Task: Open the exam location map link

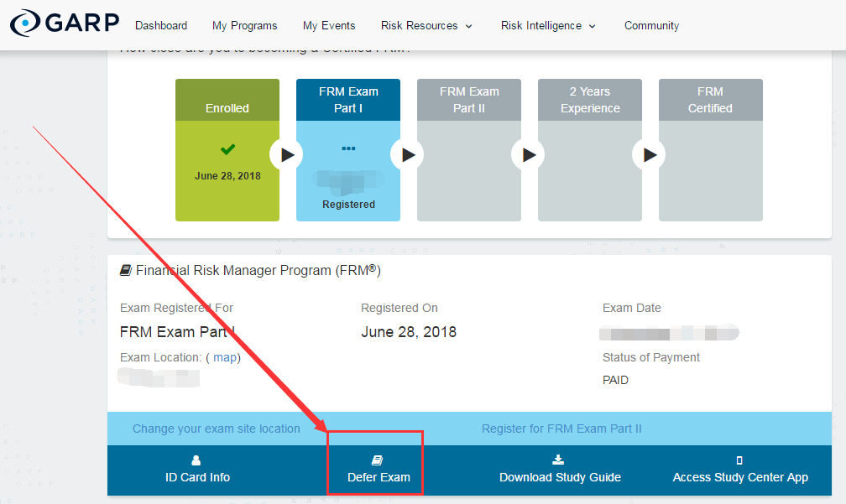Action: coord(225,357)
